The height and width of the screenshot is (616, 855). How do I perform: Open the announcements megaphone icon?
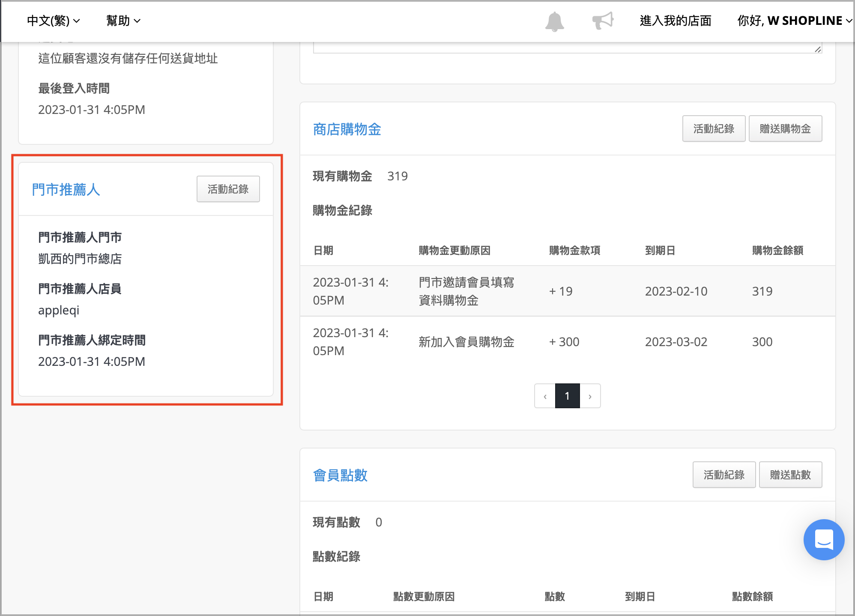603,21
